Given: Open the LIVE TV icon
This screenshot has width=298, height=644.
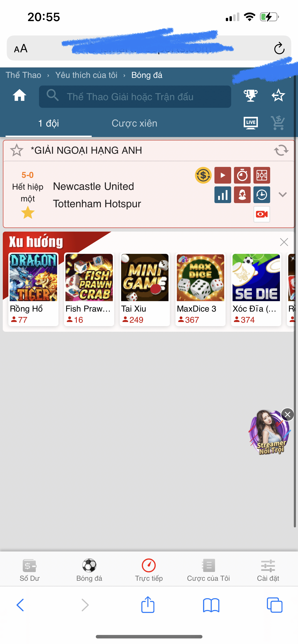Looking at the screenshot, I should [x=251, y=123].
